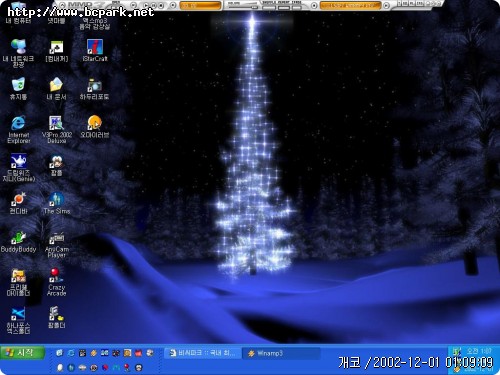500x375 pixels.
Task: Switch to the 비씨파크 browser taskbar button
Action: pyautogui.click(x=202, y=353)
